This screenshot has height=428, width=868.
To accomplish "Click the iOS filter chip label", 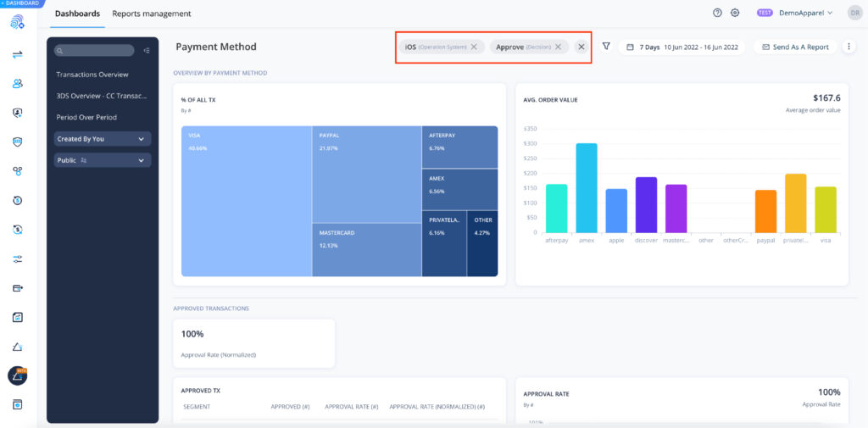I will (410, 47).
